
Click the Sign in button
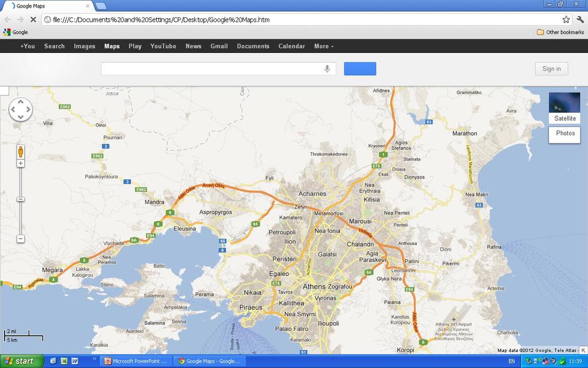552,69
